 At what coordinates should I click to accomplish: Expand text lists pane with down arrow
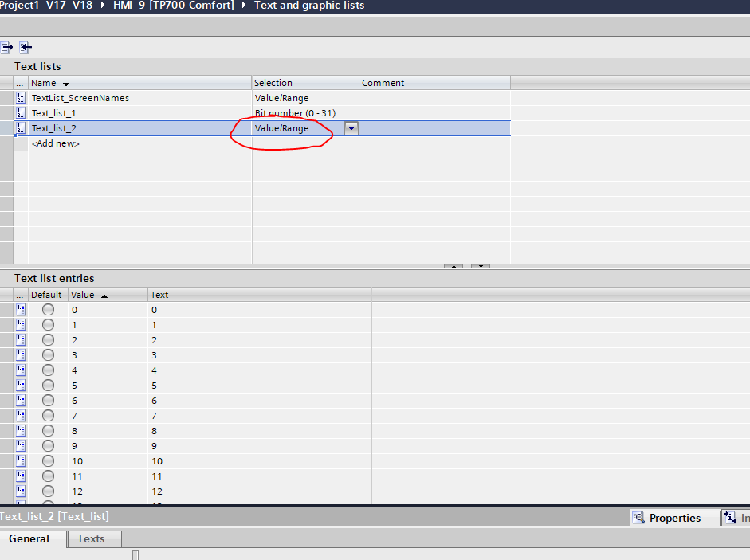(x=481, y=266)
